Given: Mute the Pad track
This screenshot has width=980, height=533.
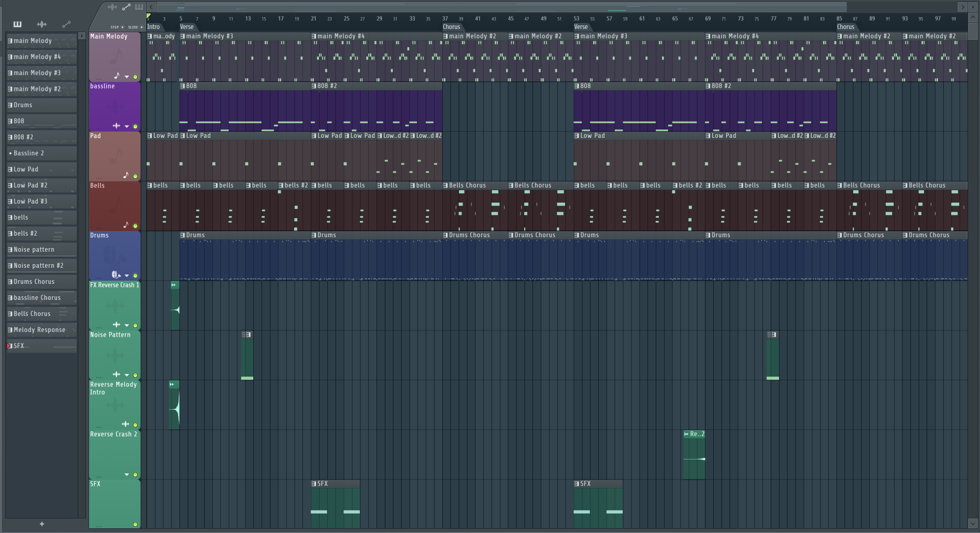Looking at the screenshot, I should [135, 176].
